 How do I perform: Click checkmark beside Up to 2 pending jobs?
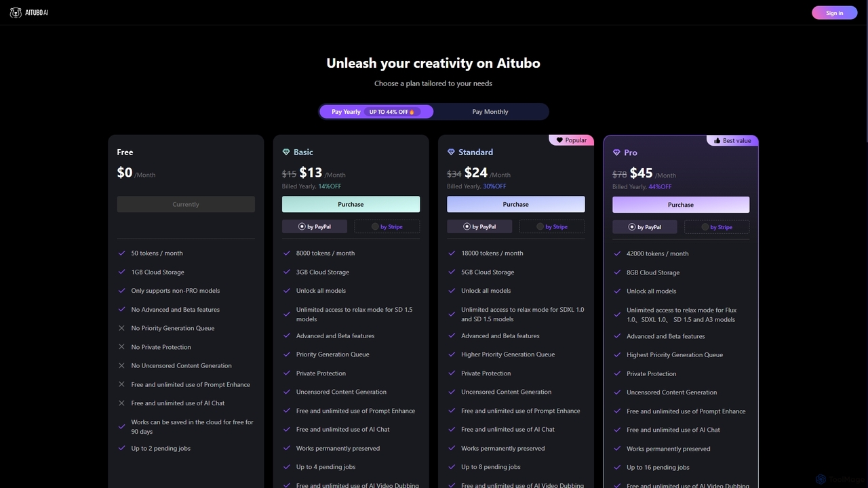121,448
